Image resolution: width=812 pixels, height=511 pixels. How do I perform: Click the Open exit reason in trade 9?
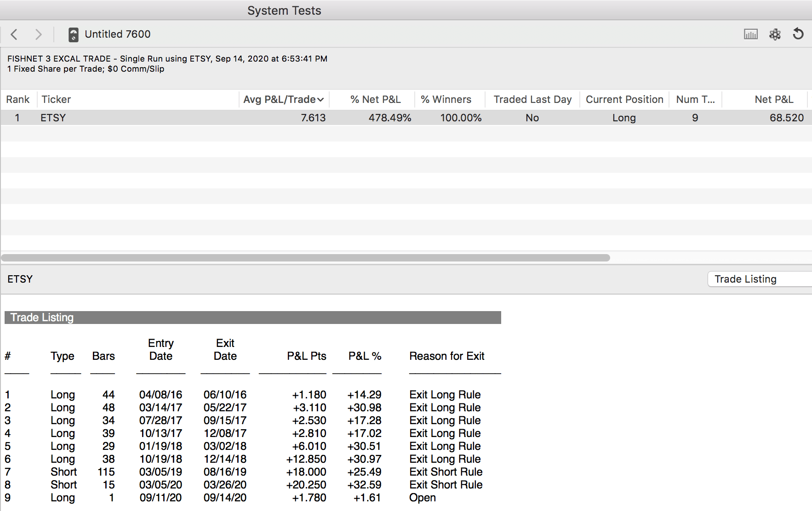tap(423, 498)
